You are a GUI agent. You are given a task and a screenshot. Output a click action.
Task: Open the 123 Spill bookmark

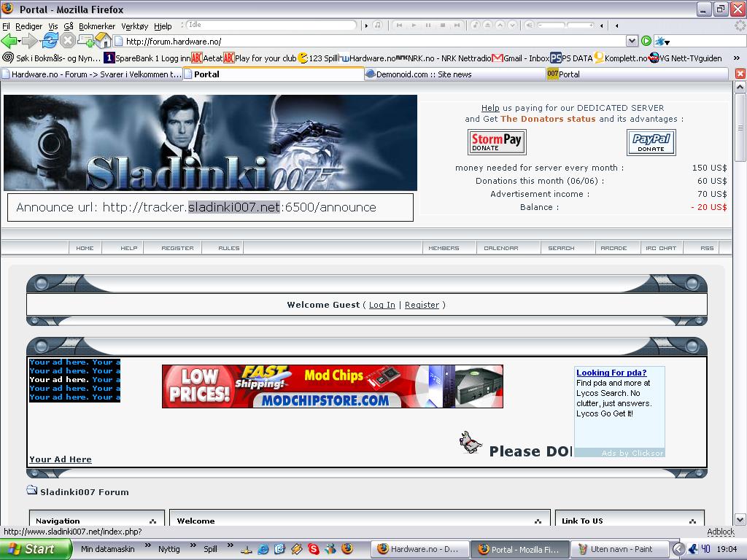coord(318,58)
